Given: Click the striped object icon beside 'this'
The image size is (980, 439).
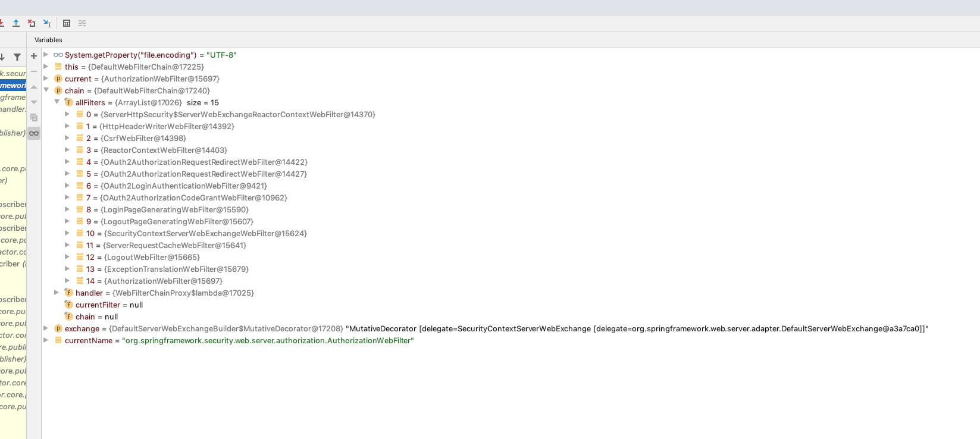Looking at the screenshot, I should 58,67.
